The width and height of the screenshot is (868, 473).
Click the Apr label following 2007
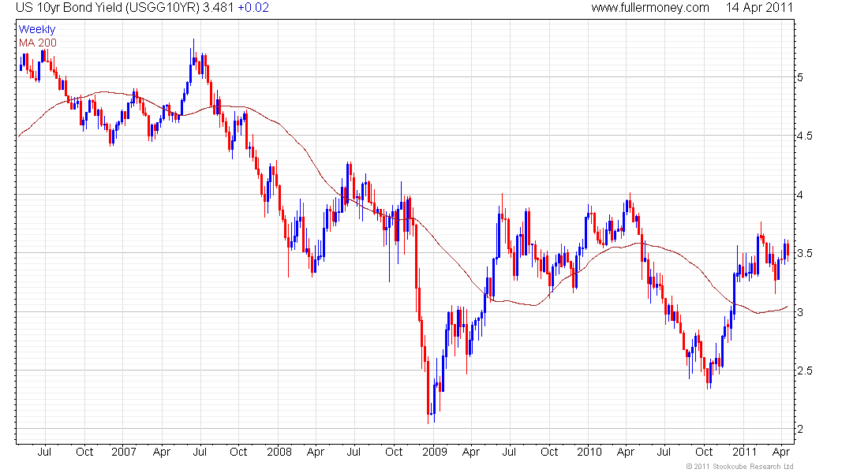[162, 452]
